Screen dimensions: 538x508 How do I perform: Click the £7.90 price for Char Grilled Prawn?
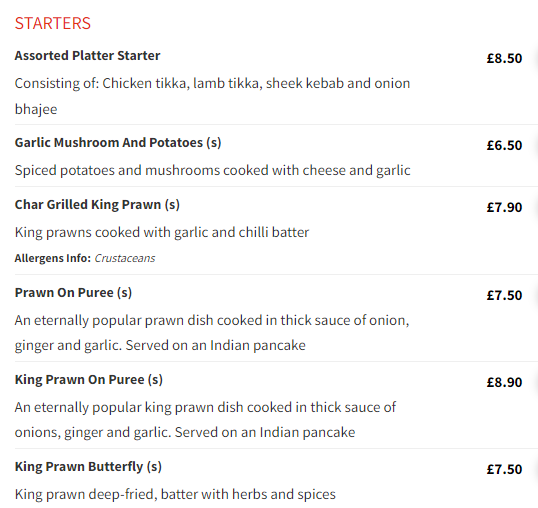(x=504, y=208)
